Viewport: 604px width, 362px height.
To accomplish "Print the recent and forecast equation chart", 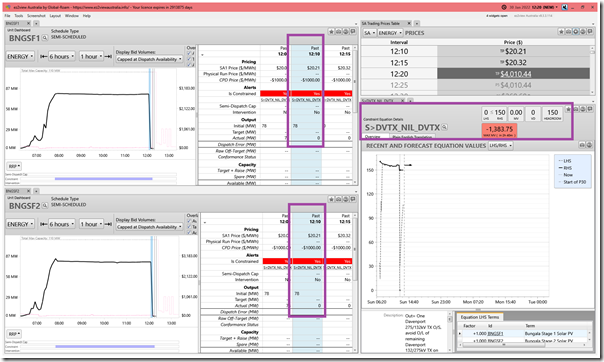I will pos(589,145).
